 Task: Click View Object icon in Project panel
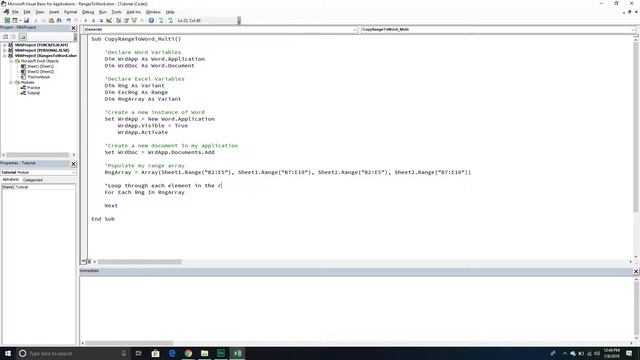(13, 37)
